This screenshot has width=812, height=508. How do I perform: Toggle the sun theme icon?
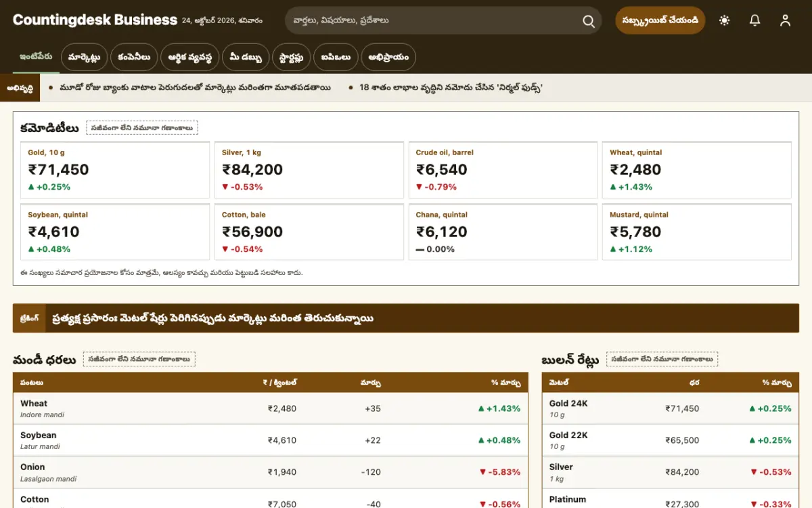pos(725,20)
